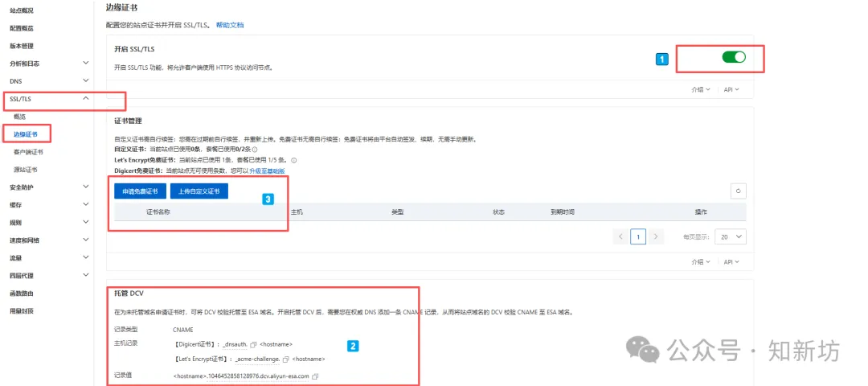The image size is (868, 386).
Task: Copy the _dnsauth. Digicert host record
Action: click(252, 344)
